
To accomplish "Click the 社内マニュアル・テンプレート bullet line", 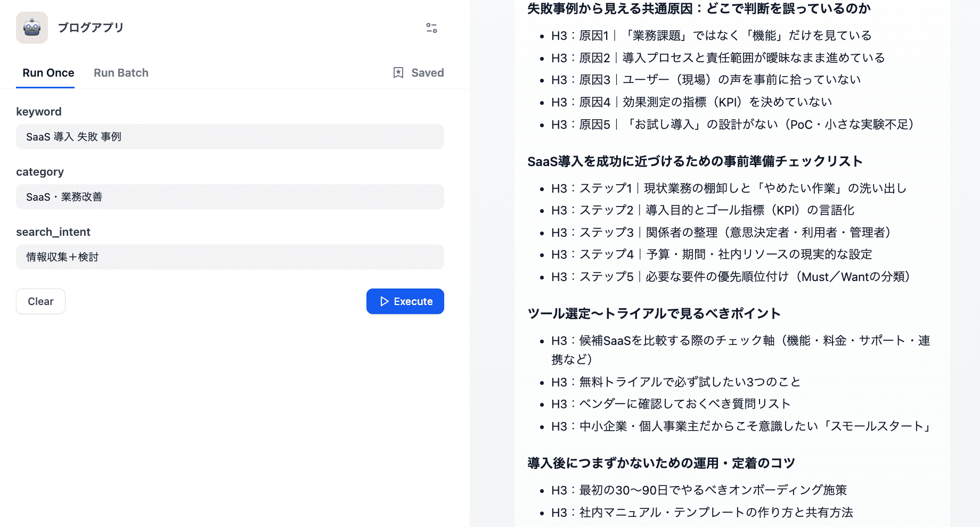I will [703, 513].
